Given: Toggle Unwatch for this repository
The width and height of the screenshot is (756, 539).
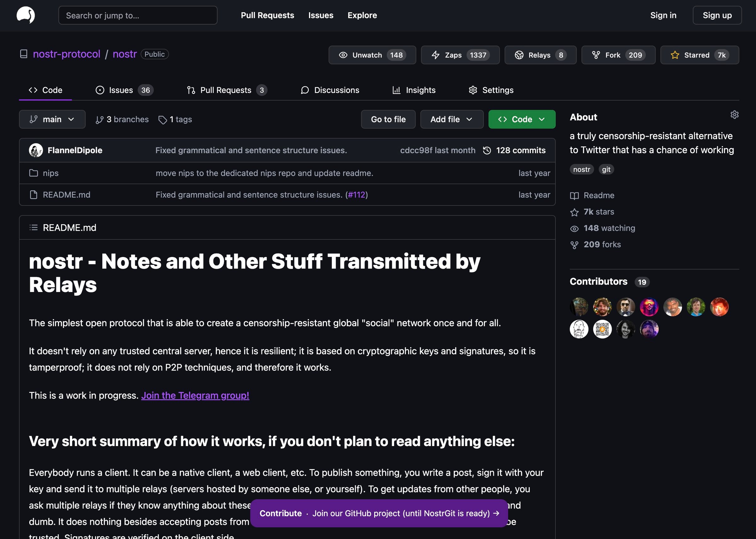Looking at the screenshot, I should [372, 55].
